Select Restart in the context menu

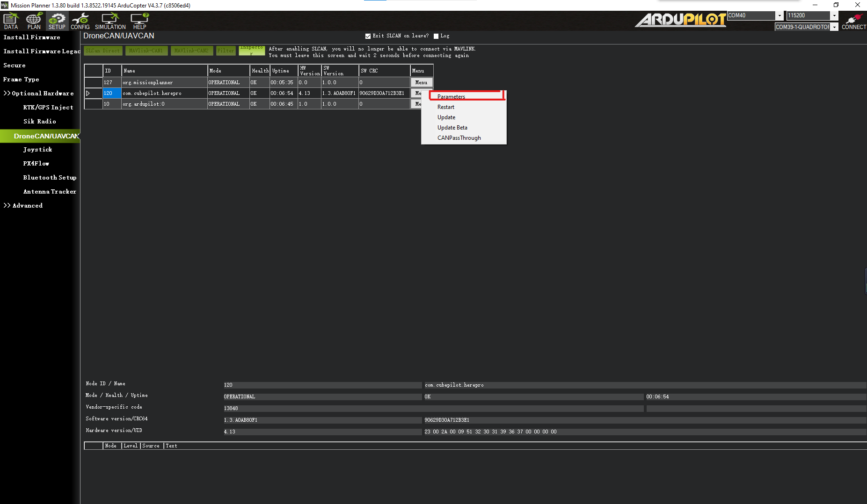(x=445, y=107)
